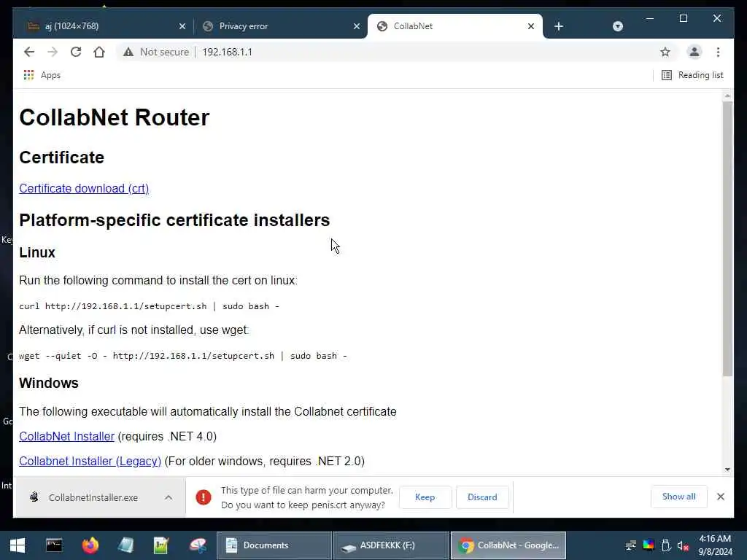The image size is (747, 560).
Task: Download the CollabNet Installer
Action: point(66,436)
